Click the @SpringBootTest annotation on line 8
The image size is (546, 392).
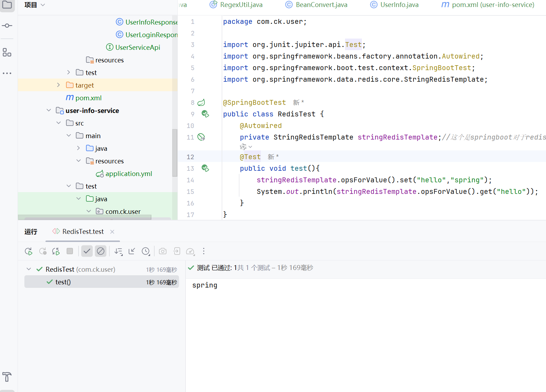pyautogui.click(x=255, y=102)
